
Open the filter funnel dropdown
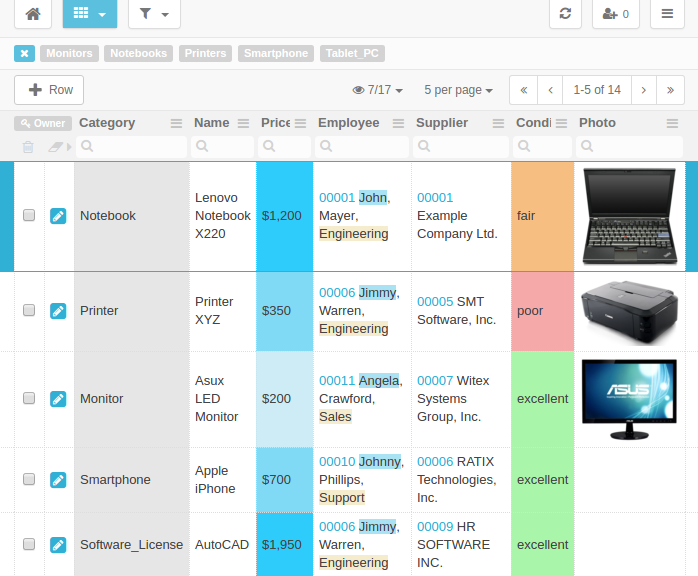154,14
